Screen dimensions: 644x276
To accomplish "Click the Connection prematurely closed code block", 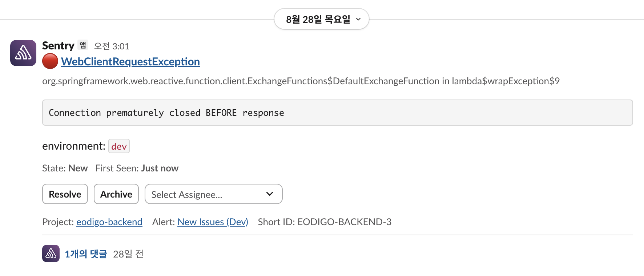I will tap(337, 113).
